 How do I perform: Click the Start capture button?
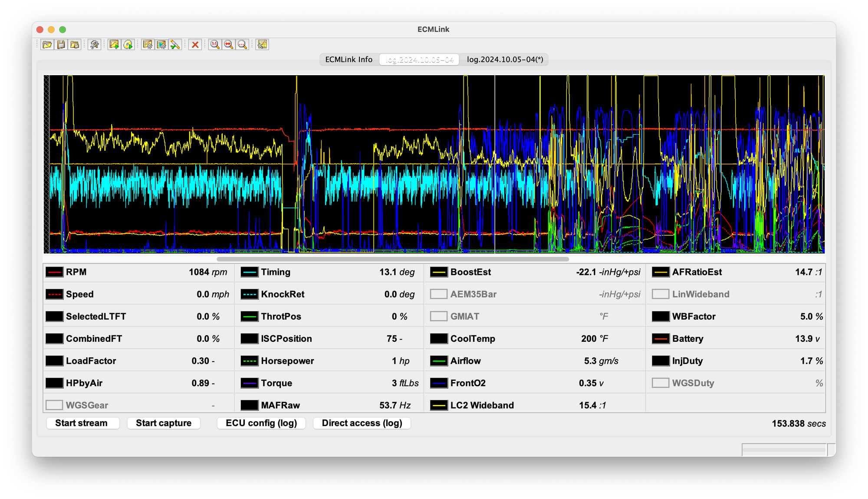pyautogui.click(x=164, y=423)
